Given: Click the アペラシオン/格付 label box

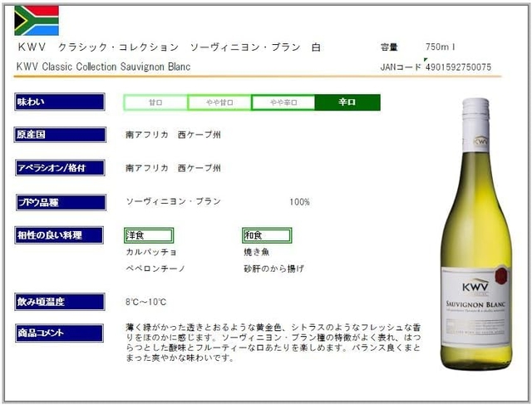Looking at the screenshot, I should point(60,168).
